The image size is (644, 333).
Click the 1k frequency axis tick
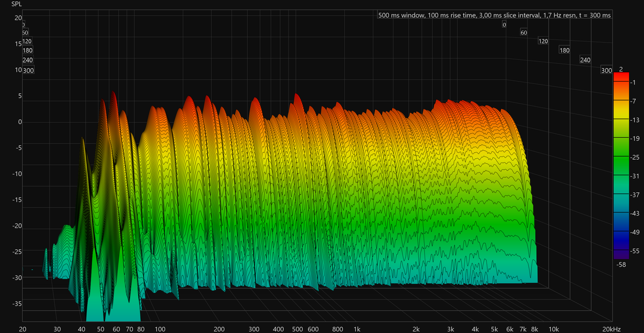pos(357,329)
